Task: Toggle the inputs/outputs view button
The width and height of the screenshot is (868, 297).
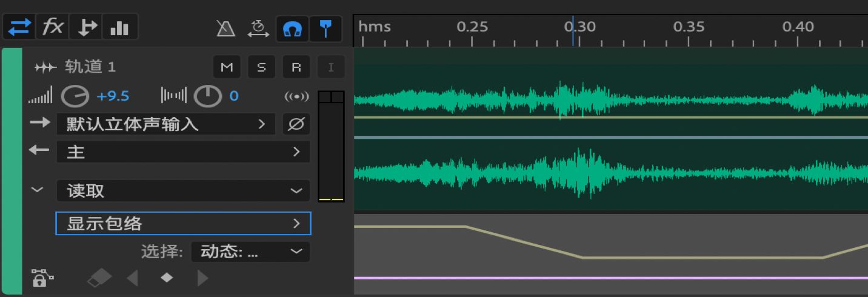Action: (x=19, y=28)
